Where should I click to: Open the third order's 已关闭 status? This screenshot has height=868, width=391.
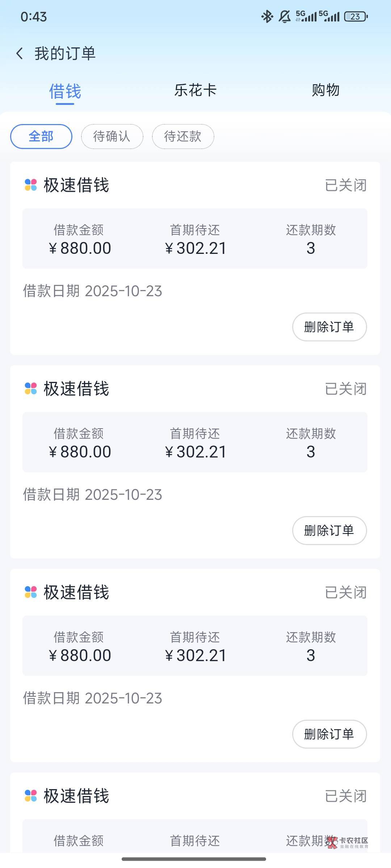[x=346, y=592]
